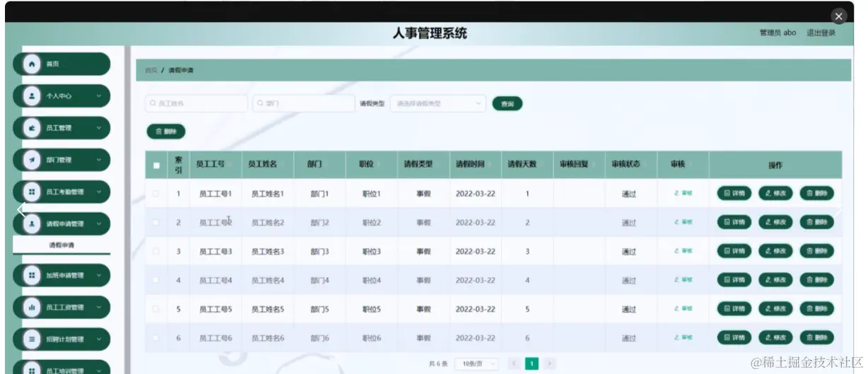Viewport: 868px width, 374px height.
Task: Check the checkbox for row 员工工号6
Action: pyautogui.click(x=156, y=338)
